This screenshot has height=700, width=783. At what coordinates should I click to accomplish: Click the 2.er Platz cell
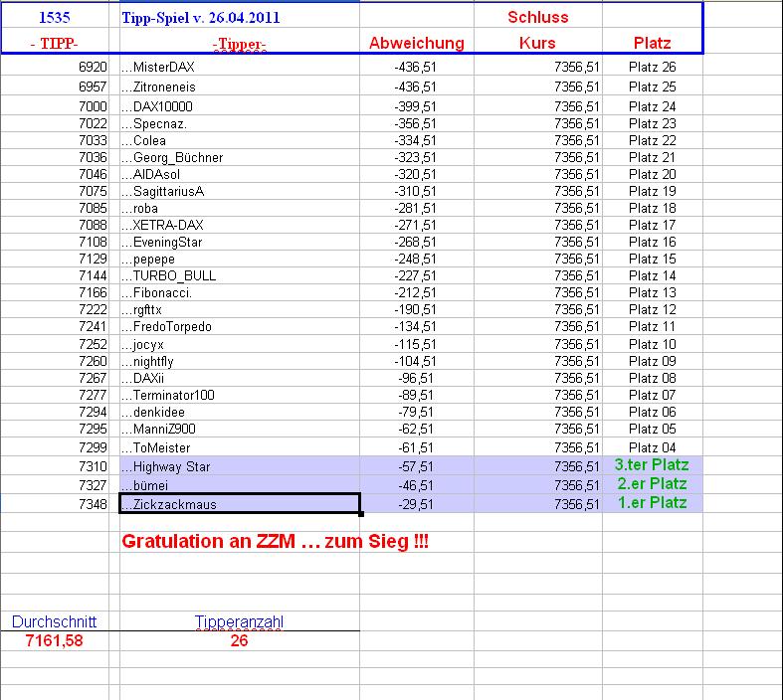(652, 484)
